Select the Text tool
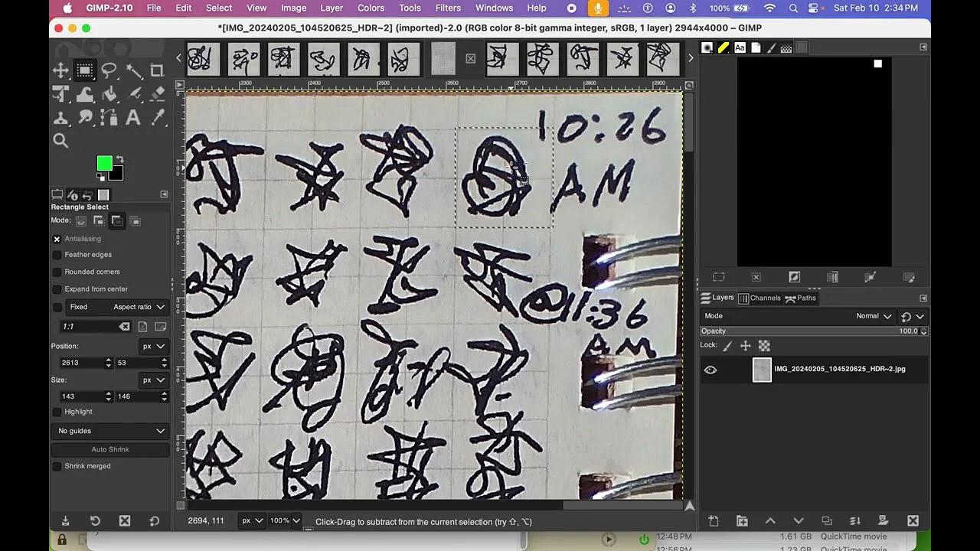Viewport: 980px width, 551px height. point(132,118)
